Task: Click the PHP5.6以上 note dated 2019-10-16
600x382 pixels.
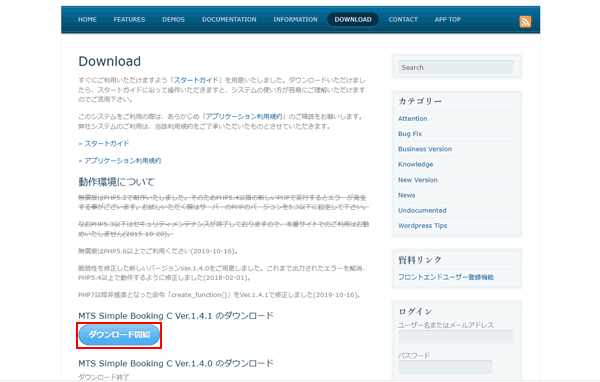Action: click(158, 251)
